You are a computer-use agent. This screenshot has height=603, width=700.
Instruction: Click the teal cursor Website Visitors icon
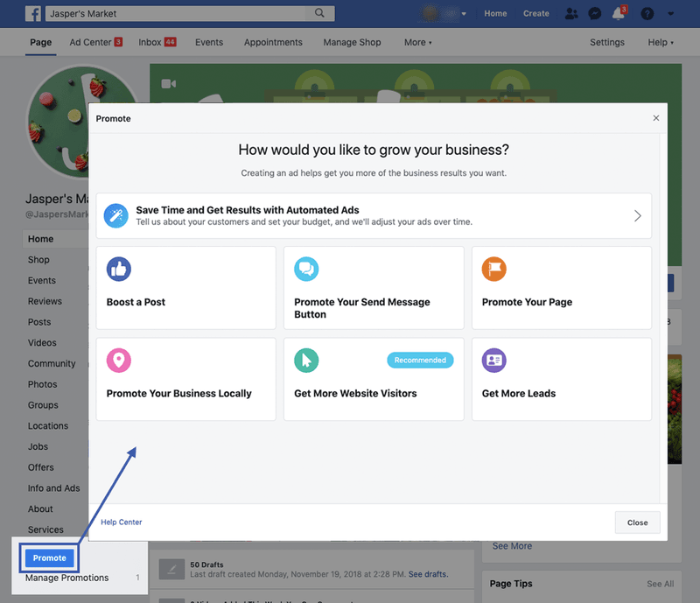click(x=306, y=360)
